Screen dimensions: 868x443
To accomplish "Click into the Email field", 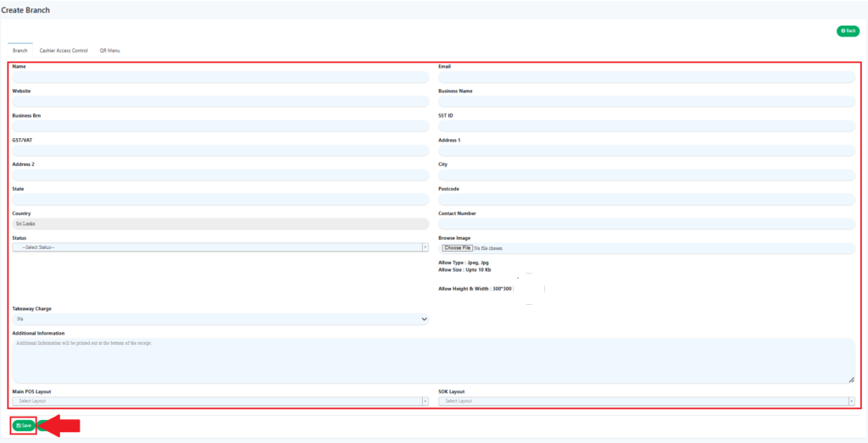I will 646,77.
